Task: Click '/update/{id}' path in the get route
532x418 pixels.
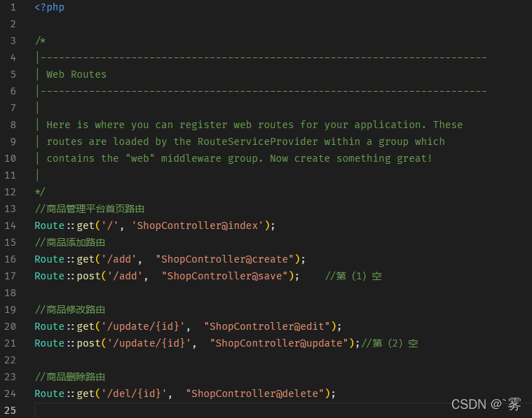Action: [x=143, y=326]
